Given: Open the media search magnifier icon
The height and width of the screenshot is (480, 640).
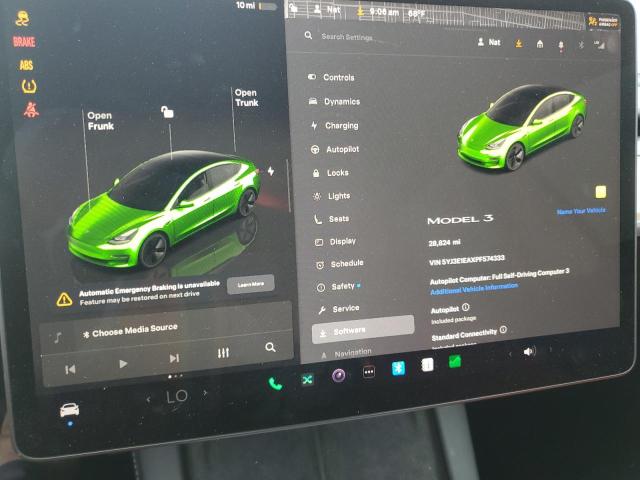Looking at the screenshot, I should click(270, 348).
